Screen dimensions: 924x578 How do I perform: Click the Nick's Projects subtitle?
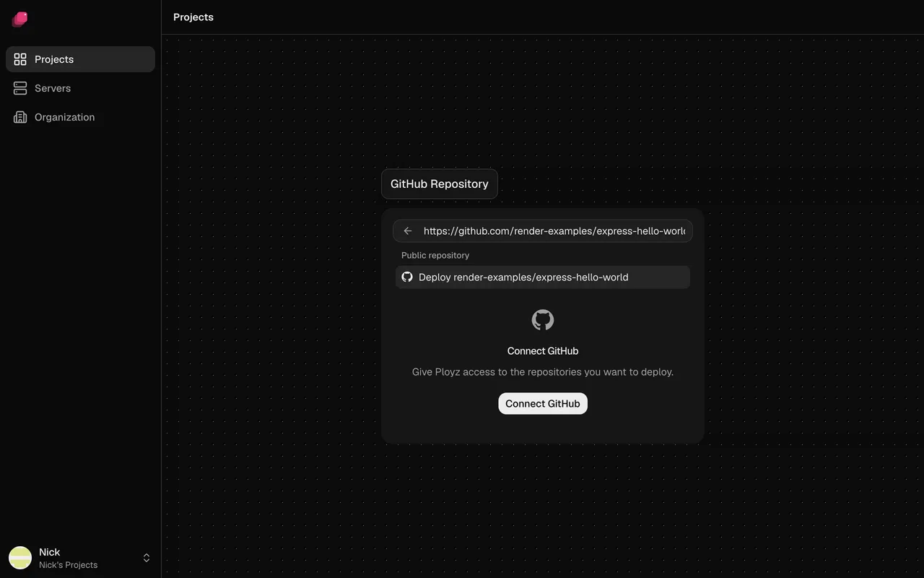coord(68,565)
